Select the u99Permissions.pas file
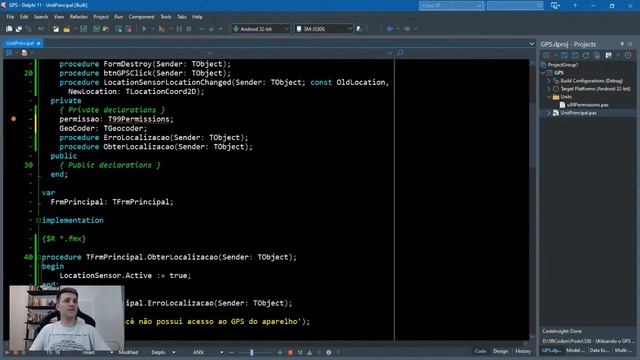Viewport: 640px width, 360px height. 587,105
